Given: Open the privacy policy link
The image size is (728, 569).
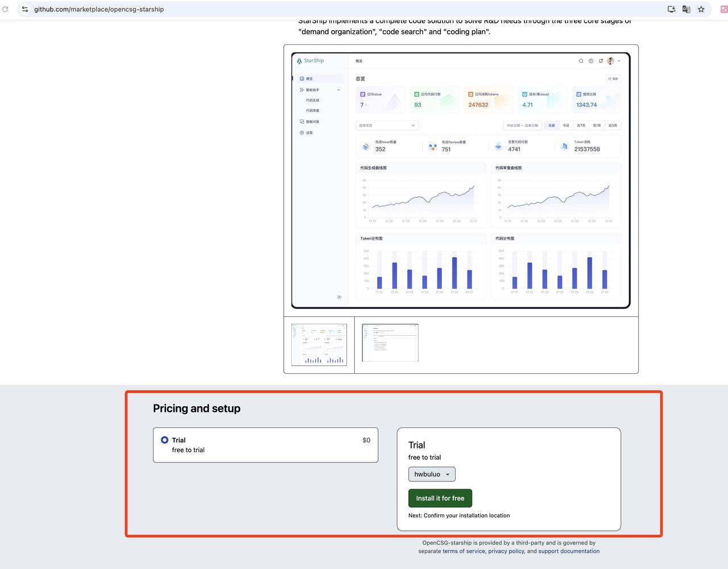Looking at the screenshot, I should [506, 551].
